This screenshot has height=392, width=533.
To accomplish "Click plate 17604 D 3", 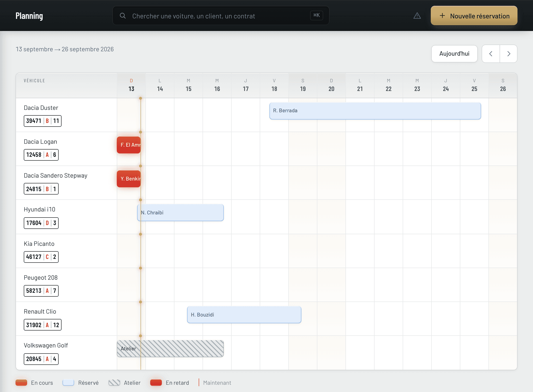I will tap(41, 223).
